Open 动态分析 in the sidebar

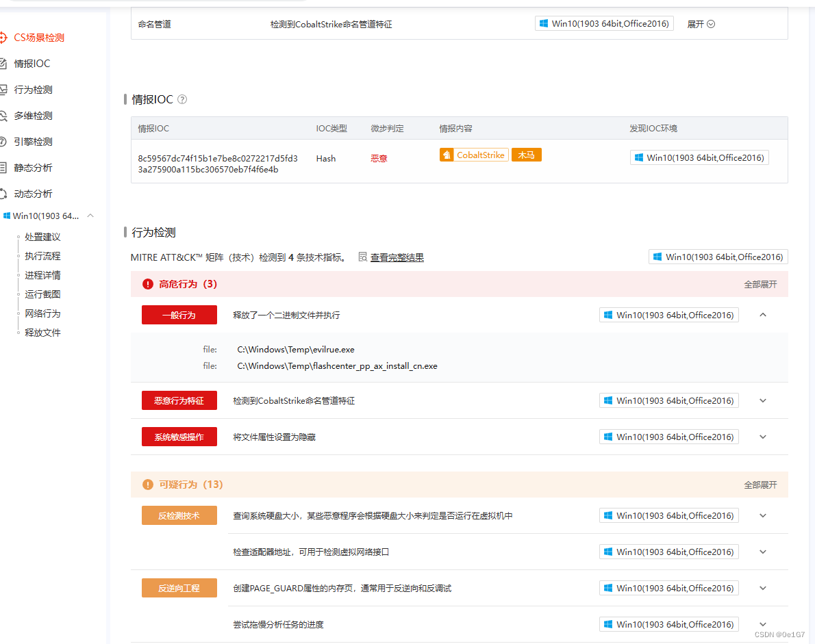(34, 193)
